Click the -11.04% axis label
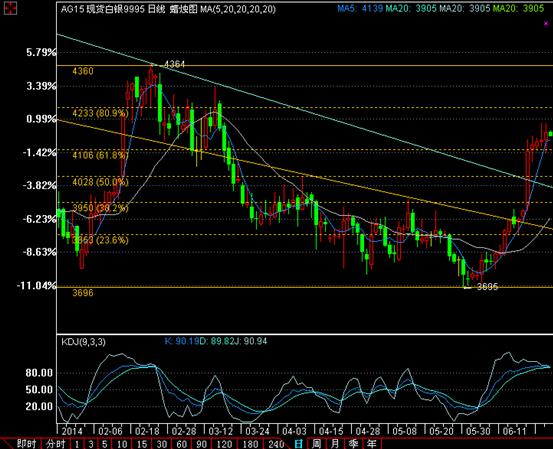Image resolution: width=553 pixels, height=449 pixels. click(x=37, y=285)
